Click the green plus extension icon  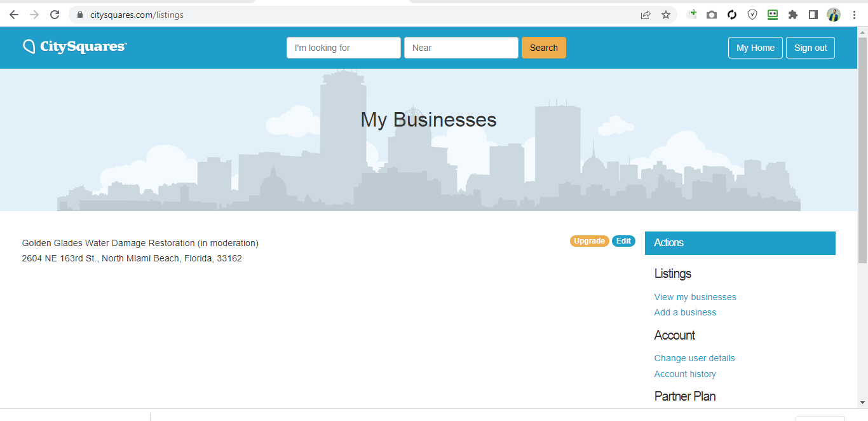click(692, 14)
